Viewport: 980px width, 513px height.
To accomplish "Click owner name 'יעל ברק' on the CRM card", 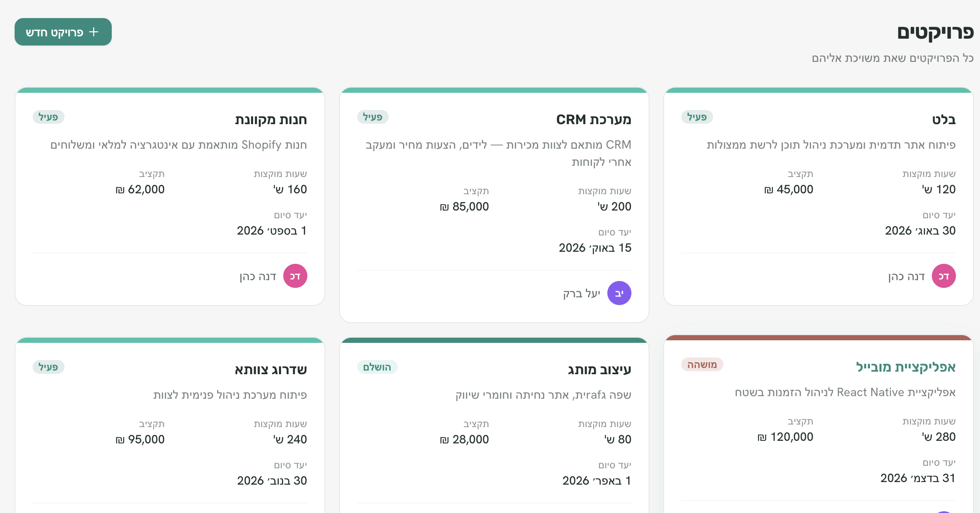I will [582, 293].
